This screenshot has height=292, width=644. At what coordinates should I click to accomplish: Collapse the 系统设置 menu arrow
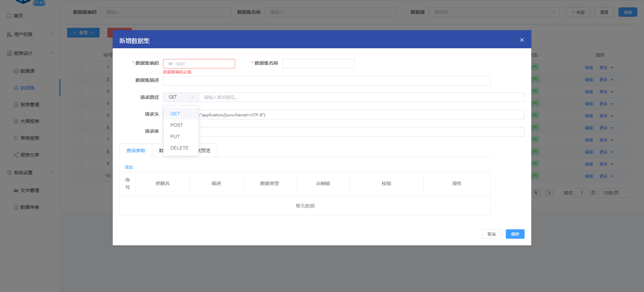pyautogui.click(x=52, y=172)
